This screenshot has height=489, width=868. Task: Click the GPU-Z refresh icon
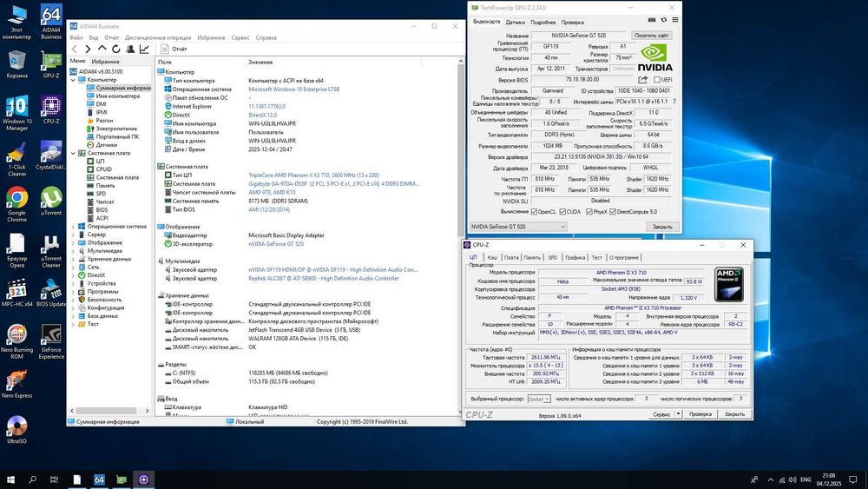tap(664, 20)
